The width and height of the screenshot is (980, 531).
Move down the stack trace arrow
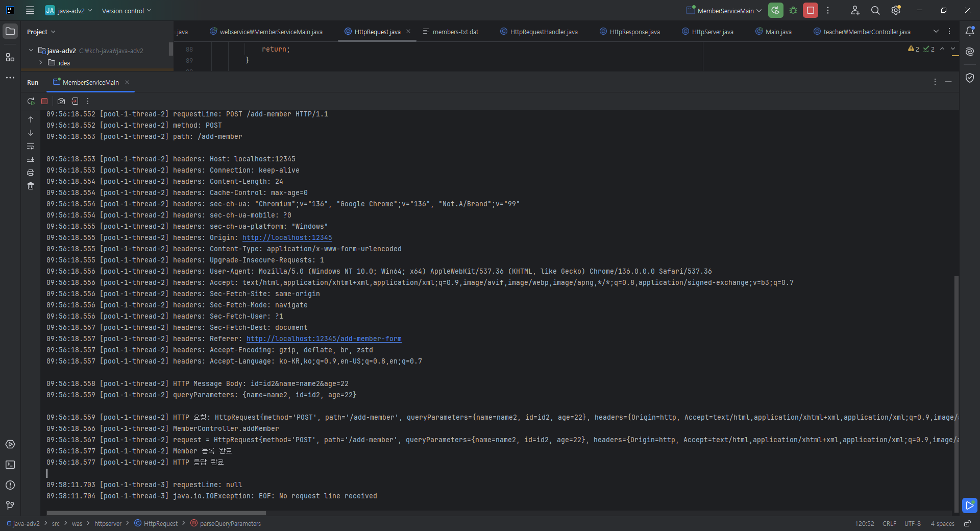31,133
